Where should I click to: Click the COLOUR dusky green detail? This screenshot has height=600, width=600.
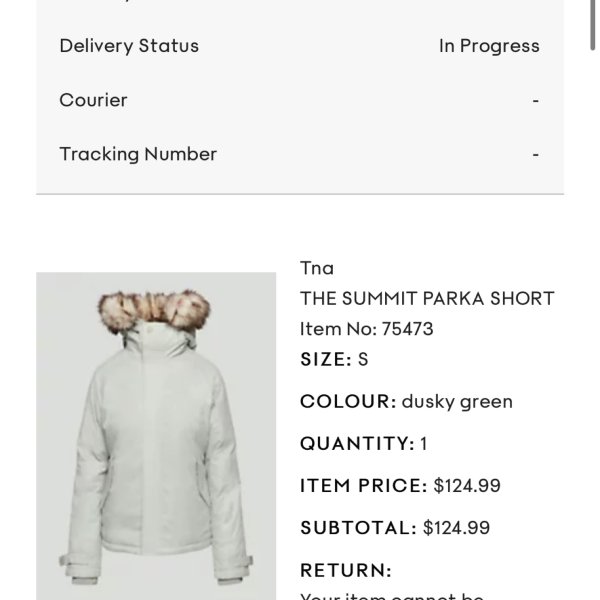click(x=406, y=402)
